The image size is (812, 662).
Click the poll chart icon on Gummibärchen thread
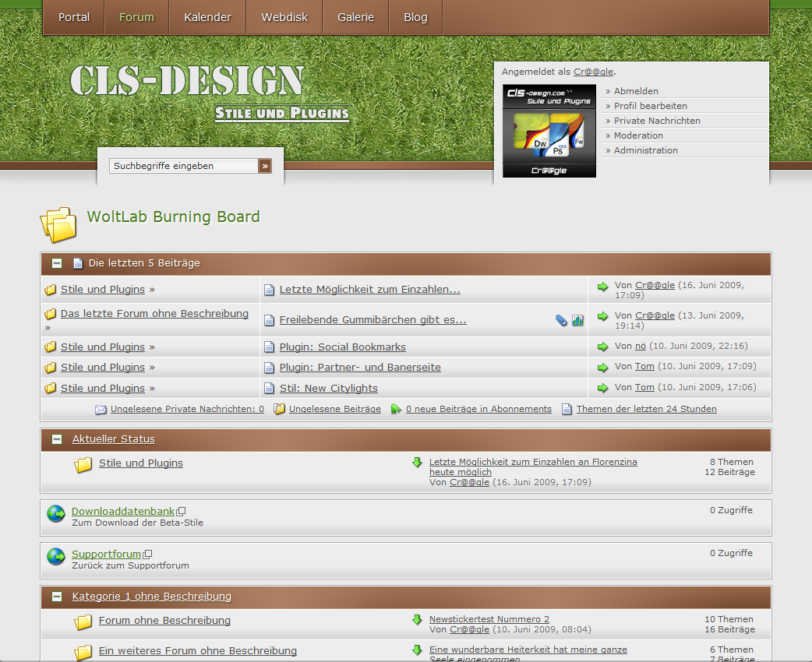pyautogui.click(x=577, y=320)
